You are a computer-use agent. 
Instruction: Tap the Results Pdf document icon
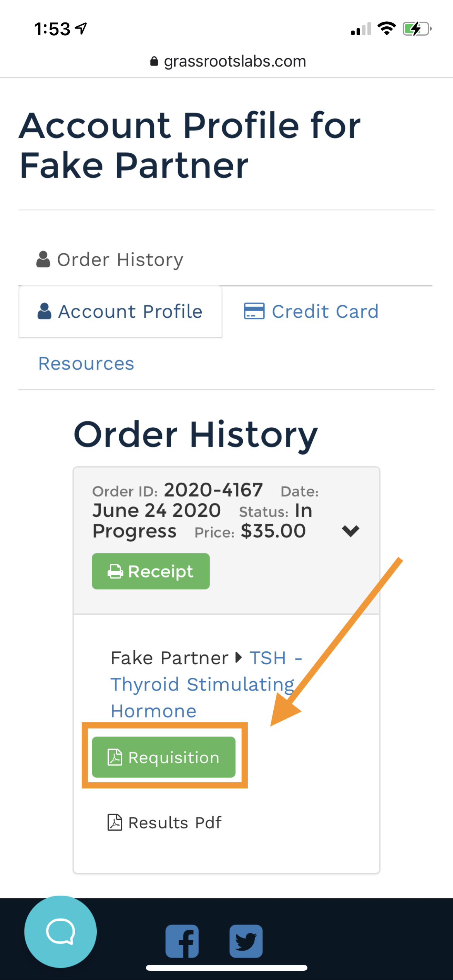115,822
